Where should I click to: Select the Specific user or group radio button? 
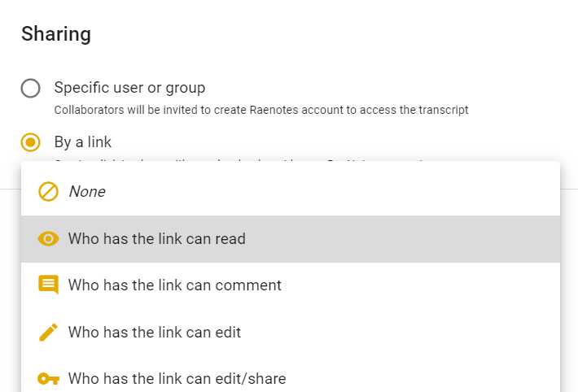click(31, 88)
